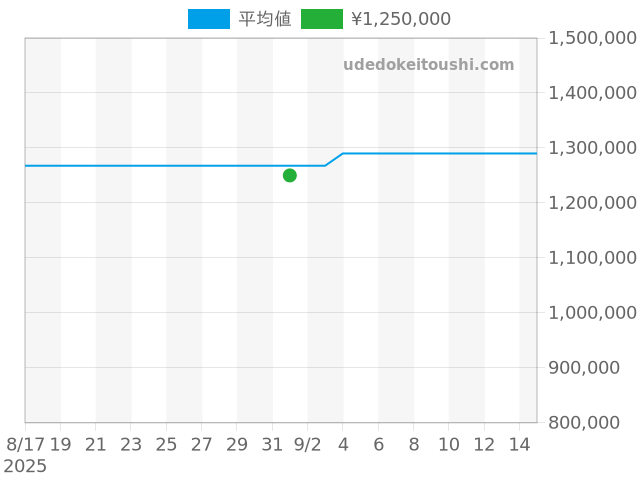Screen dimensions: 640x480
Task: Click the udedokeitoushi.com watermark text
Action: click(428, 65)
